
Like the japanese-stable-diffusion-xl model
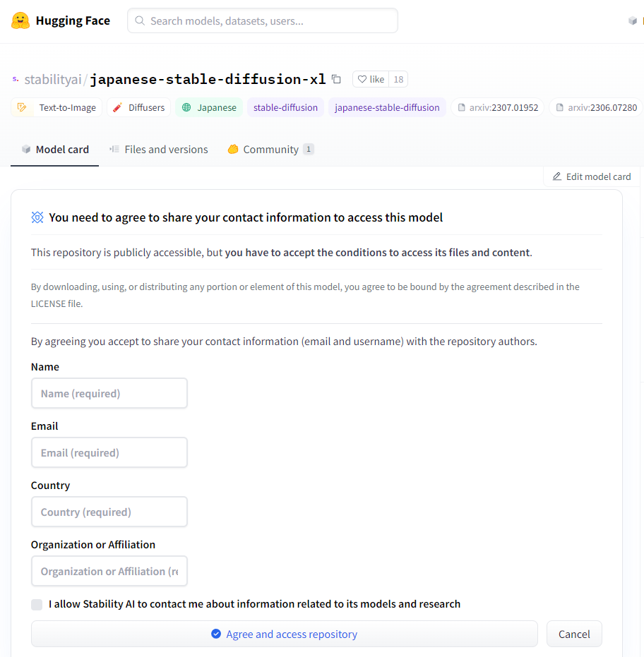tap(371, 79)
